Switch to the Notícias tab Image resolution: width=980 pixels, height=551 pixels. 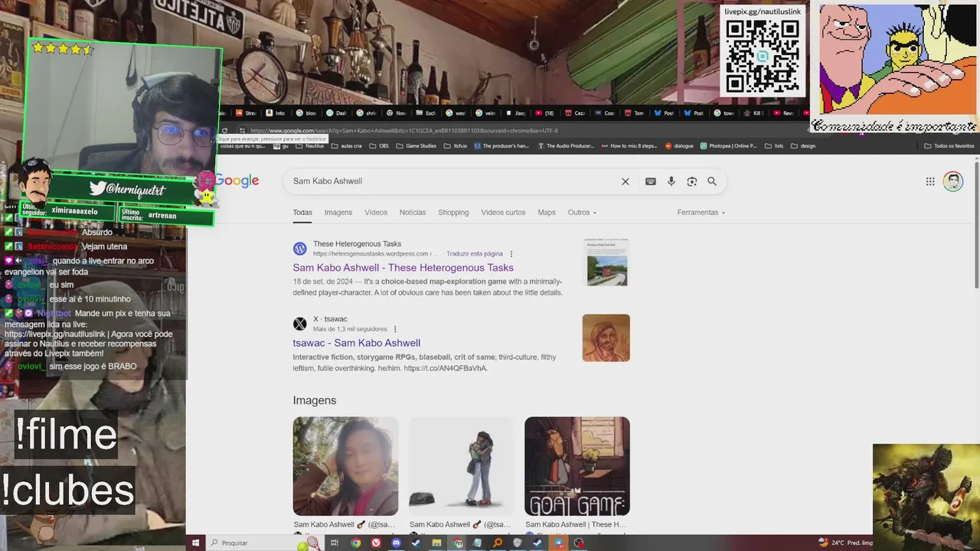pyautogui.click(x=413, y=213)
